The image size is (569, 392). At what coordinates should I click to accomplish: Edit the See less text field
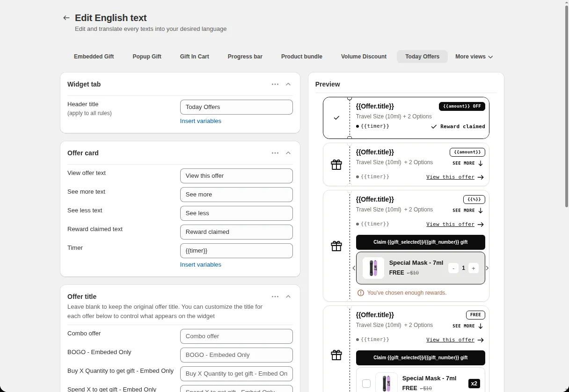236,213
